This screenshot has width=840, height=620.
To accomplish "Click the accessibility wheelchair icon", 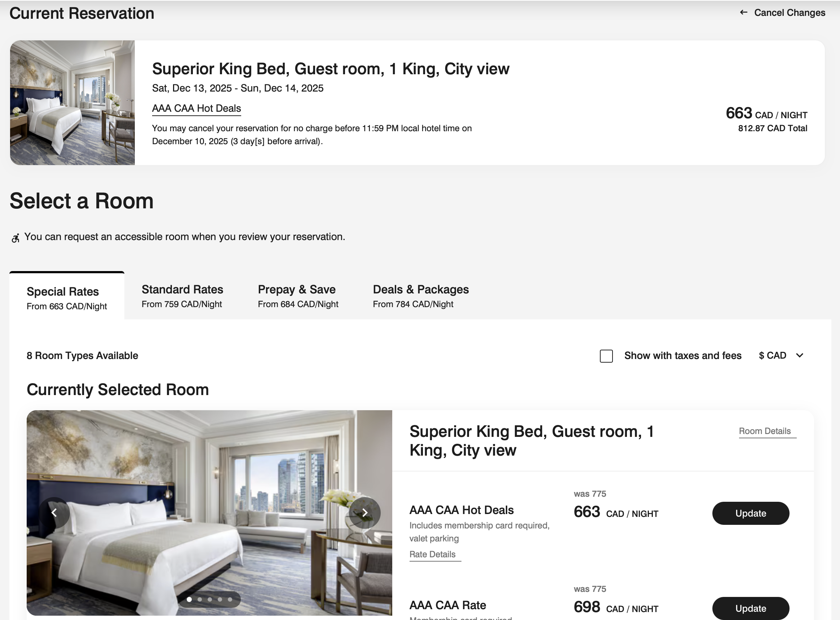I will [16, 238].
